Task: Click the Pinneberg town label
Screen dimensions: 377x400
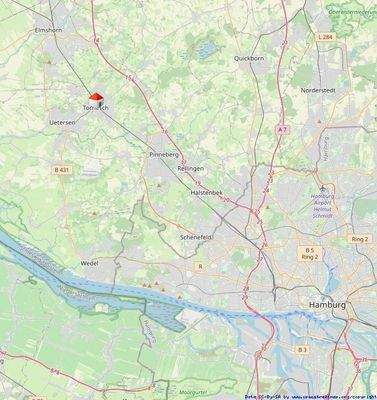Action: pos(164,155)
